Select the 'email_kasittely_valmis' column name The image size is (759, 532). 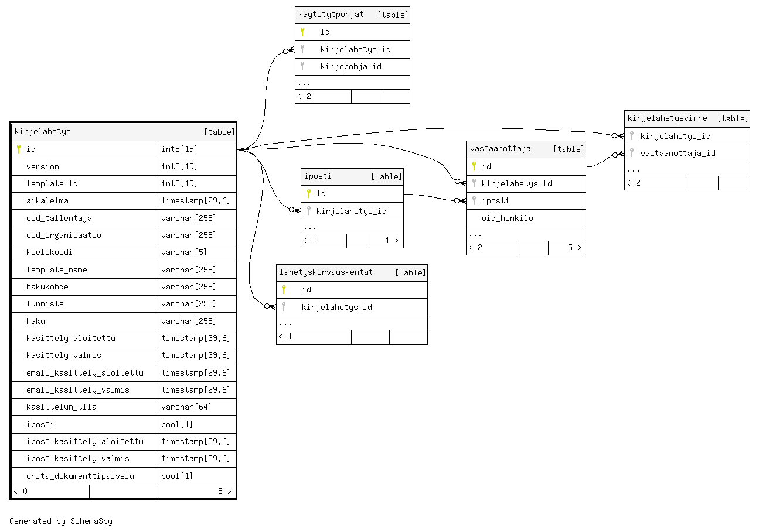78,390
